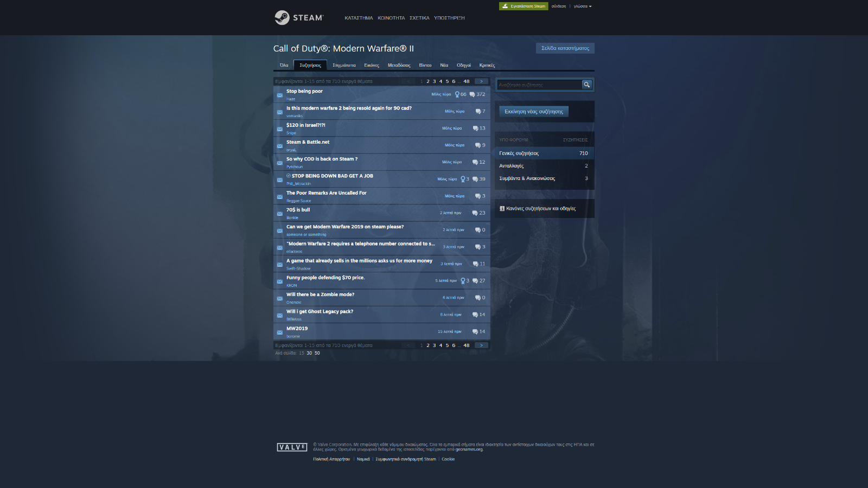Click the reply bubble icon showing 372 replies
The width and height of the screenshot is (868, 488).
pyautogui.click(x=472, y=94)
